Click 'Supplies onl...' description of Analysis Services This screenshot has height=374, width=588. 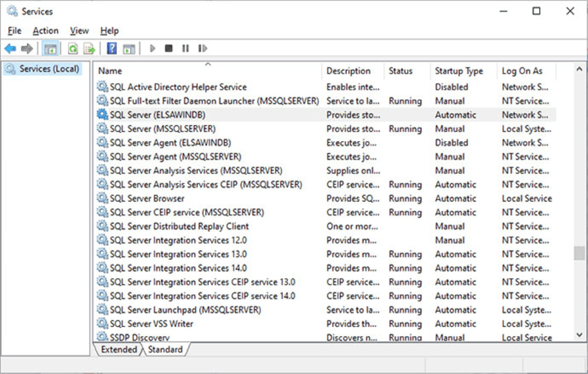click(x=353, y=170)
